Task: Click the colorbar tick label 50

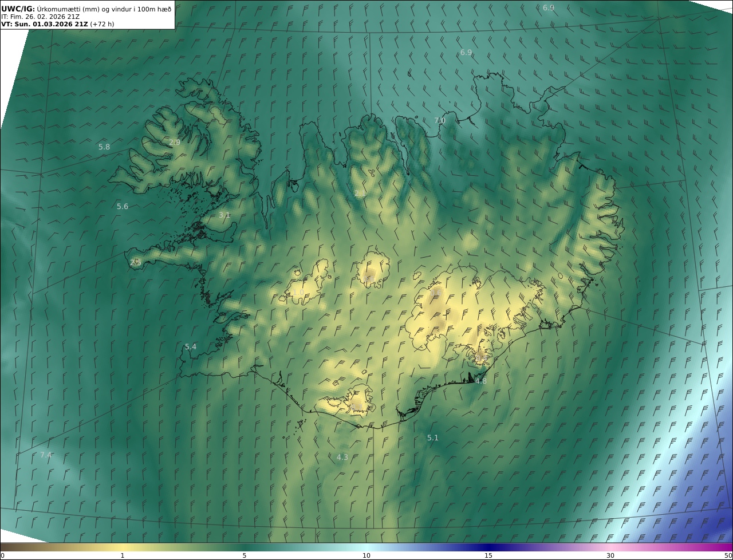Action: [728, 555]
